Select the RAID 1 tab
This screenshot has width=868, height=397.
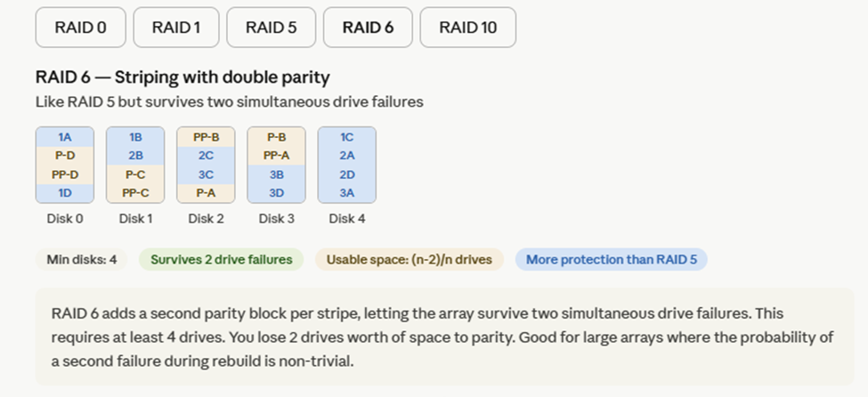point(176,28)
